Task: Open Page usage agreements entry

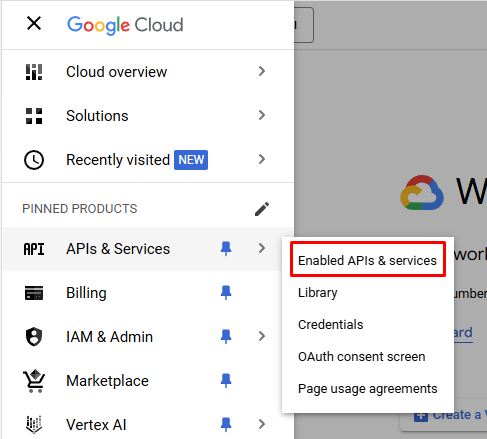Action: coord(368,389)
